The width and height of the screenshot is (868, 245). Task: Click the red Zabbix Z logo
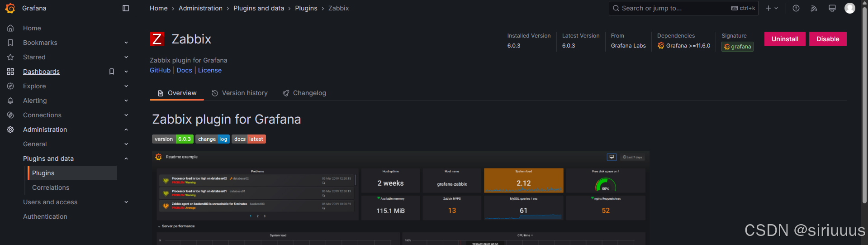click(157, 39)
